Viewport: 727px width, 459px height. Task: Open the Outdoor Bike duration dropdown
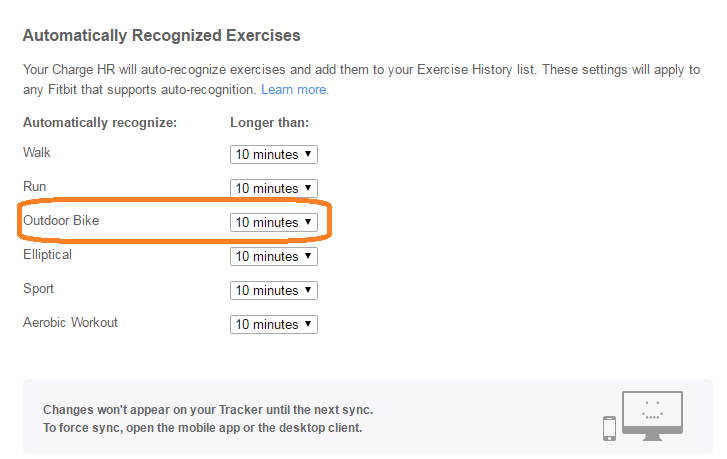[x=273, y=222]
